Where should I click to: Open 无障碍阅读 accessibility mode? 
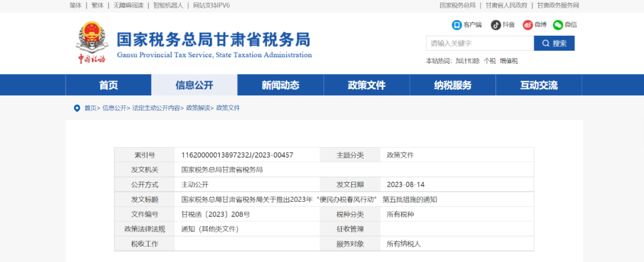pos(128,5)
